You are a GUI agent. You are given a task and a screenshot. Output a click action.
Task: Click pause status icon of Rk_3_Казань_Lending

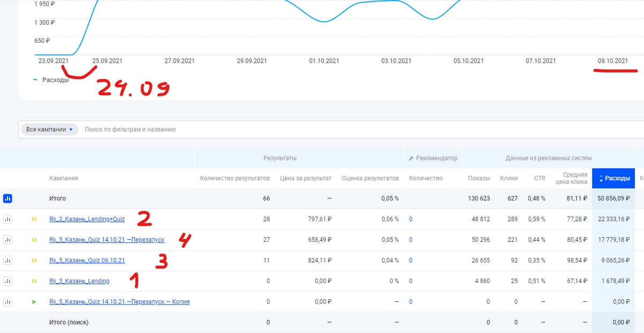click(34, 281)
